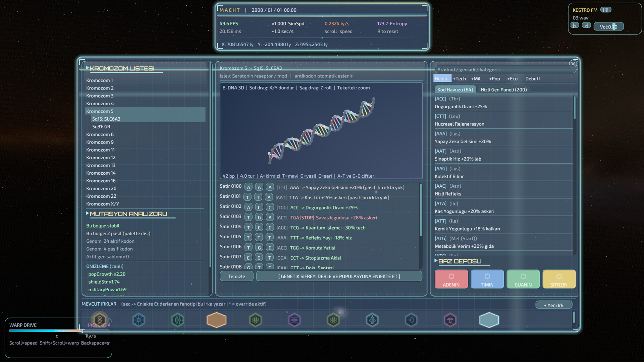This screenshot has width=644, height=362.
Task: Click Genetik Sifreyi Derle ve Enjekte Et
Action: 339,277
